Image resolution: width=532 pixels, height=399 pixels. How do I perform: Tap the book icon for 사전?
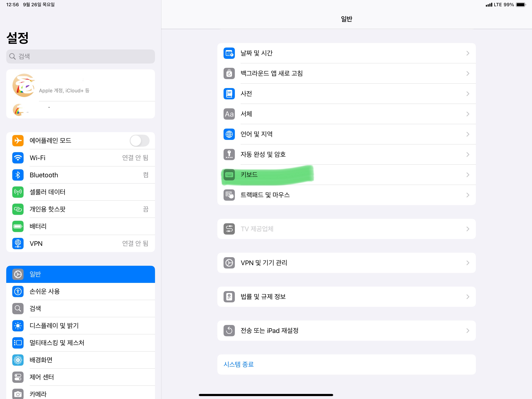coord(229,94)
